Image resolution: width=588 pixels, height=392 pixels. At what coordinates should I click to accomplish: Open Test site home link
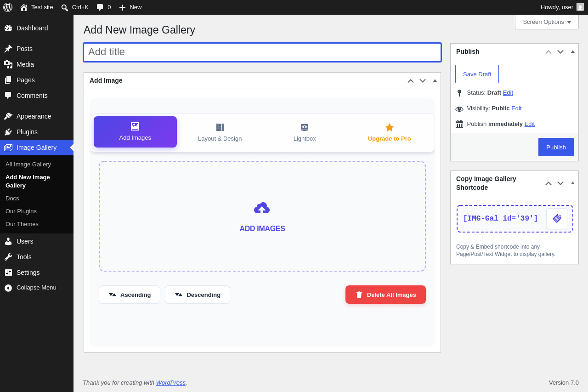37,7
